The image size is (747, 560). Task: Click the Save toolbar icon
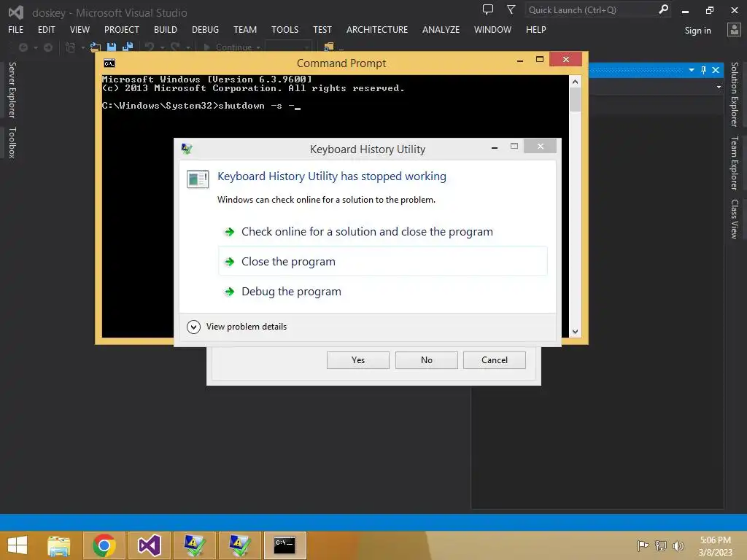[112, 47]
